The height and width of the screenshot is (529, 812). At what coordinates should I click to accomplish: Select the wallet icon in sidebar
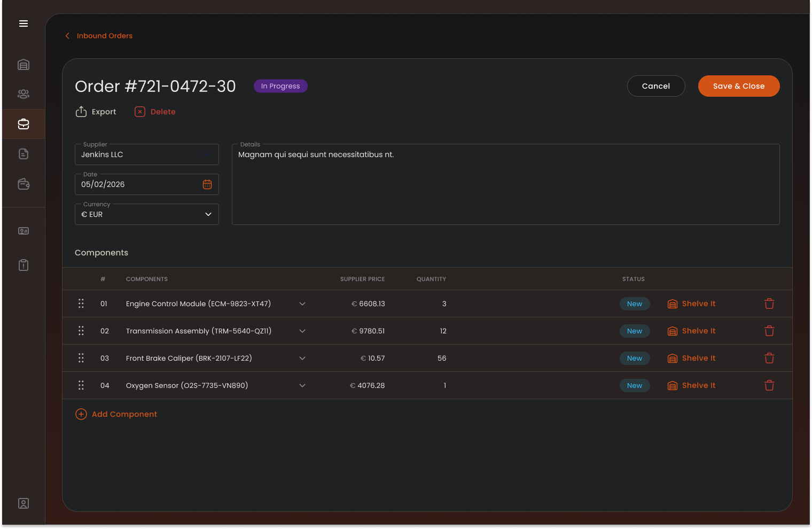24,184
